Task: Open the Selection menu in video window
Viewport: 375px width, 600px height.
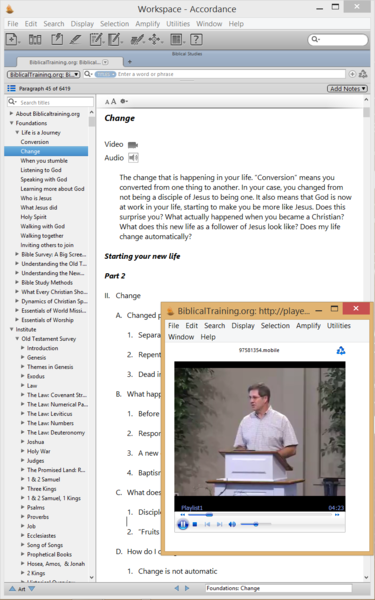Action: (275, 326)
